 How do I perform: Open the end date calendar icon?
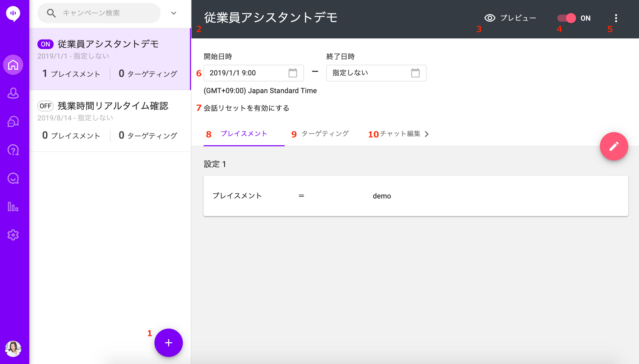[x=415, y=73]
